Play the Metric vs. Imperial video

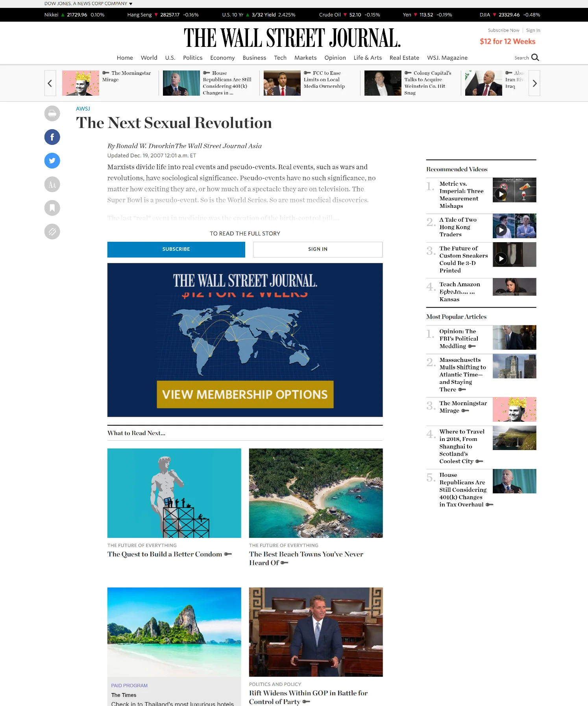pyautogui.click(x=501, y=194)
